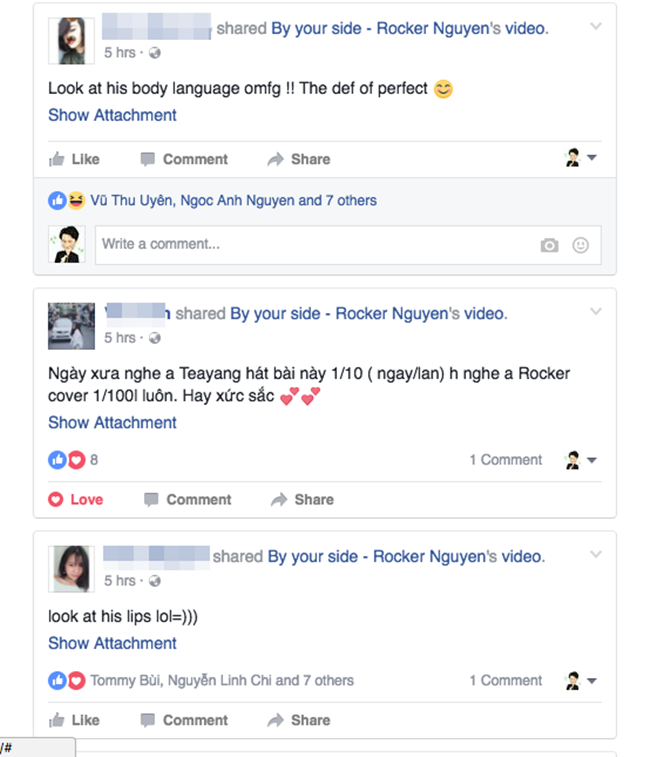Image resolution: width=650 pixels, height=757 pixels.
Task: Open the 1 Comment link on the second post
Action: (506, 460)
